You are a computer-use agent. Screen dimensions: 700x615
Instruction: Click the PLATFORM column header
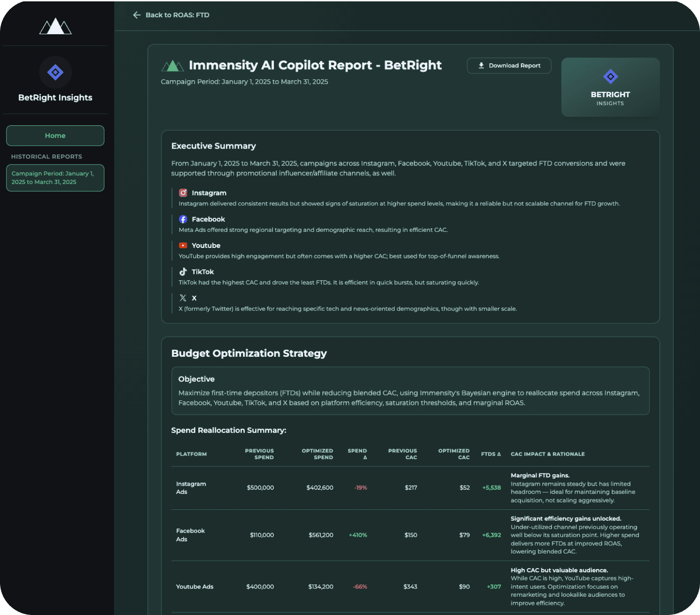point(191,454)
